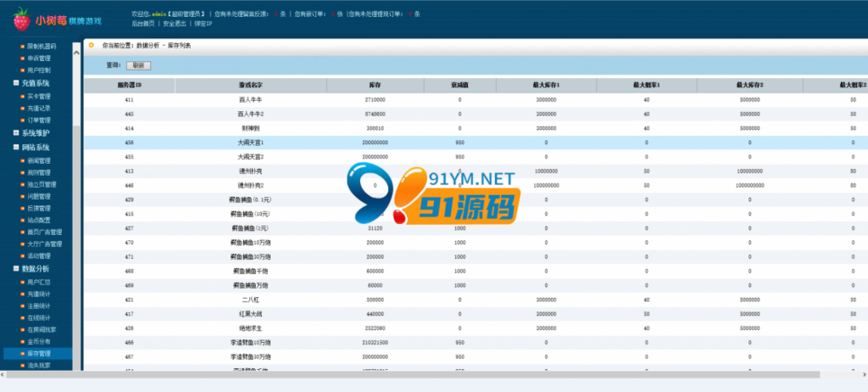Click the horizontal scrollbar at the bottom
The width and height of the screenshot is (868, 392).
click(413, 375)
